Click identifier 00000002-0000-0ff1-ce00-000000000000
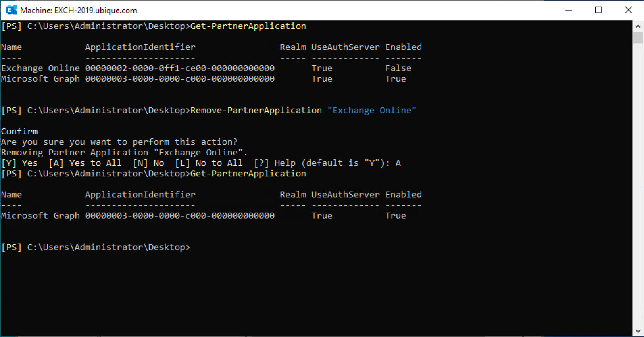This screenshot has height=337, width=644. point(180,68)
